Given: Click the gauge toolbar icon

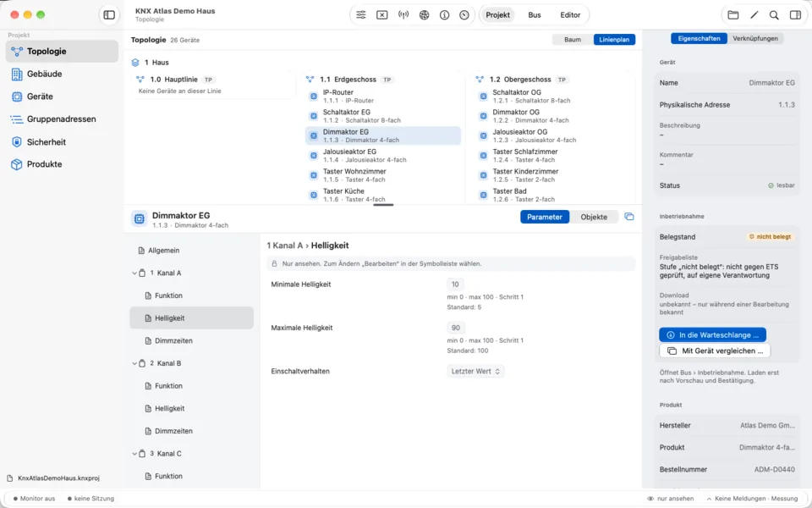Looking at the screenshot, I should point(464,15).
